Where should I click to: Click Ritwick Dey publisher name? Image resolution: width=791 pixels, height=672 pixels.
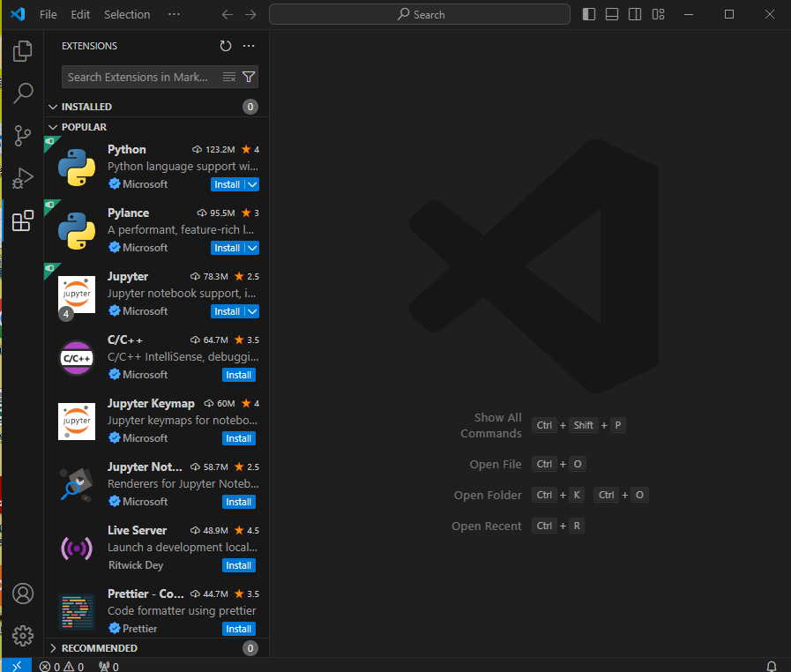point(136,565)
